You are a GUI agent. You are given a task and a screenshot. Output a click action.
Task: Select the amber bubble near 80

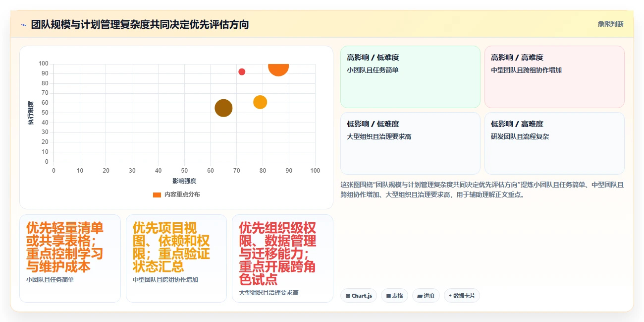point(260,102)
